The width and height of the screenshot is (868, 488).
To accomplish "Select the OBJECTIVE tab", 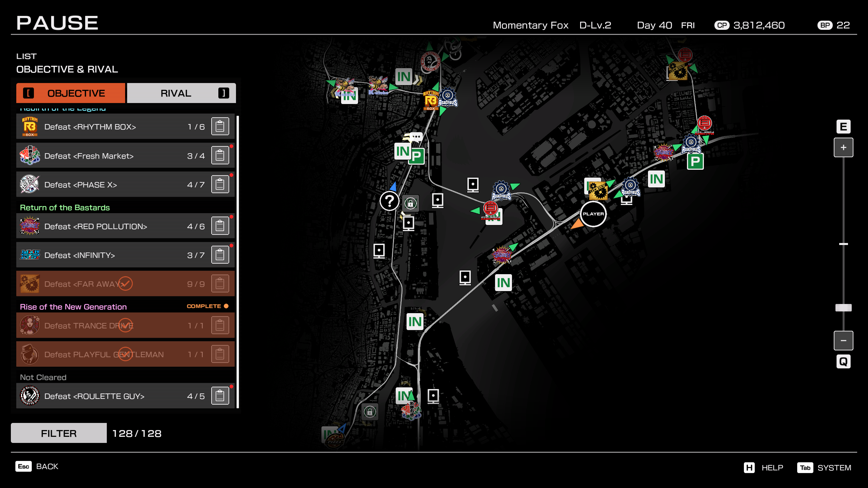I will 75,93.
